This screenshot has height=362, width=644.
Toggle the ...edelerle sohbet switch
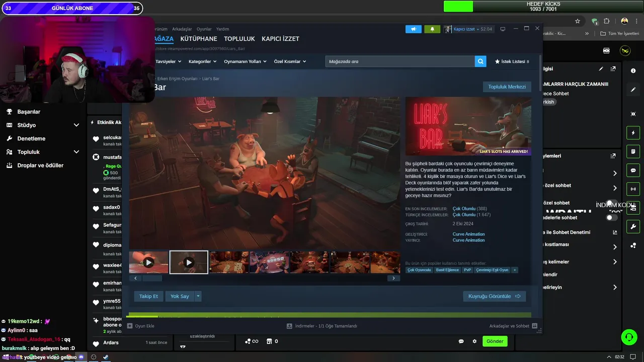tap(612, 218)
